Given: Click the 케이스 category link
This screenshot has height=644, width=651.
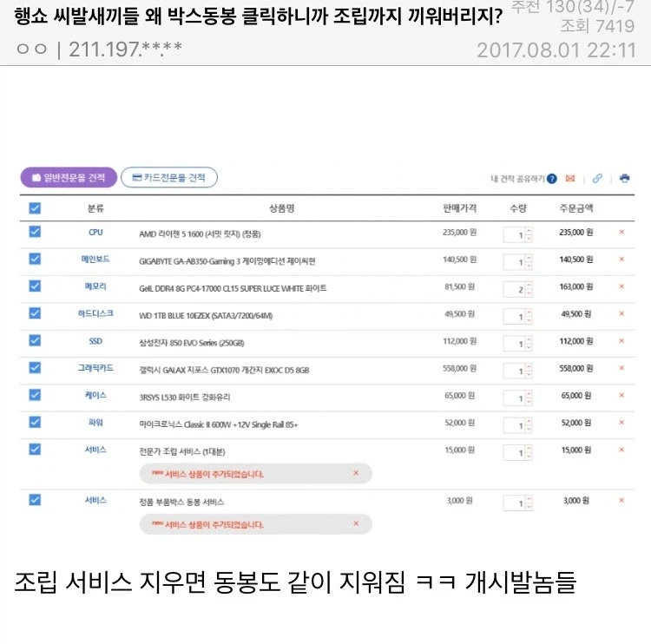Looking at the screenshot, I should coord(95,395).
